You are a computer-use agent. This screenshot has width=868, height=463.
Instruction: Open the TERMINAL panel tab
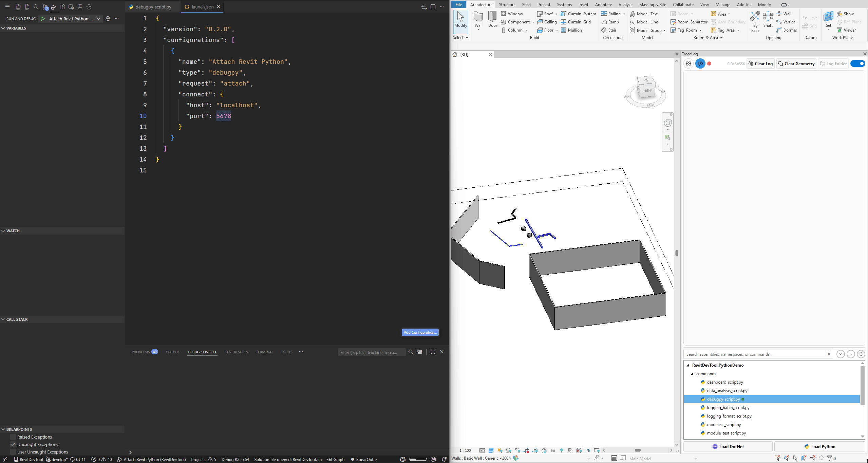(x=264, y=352)
